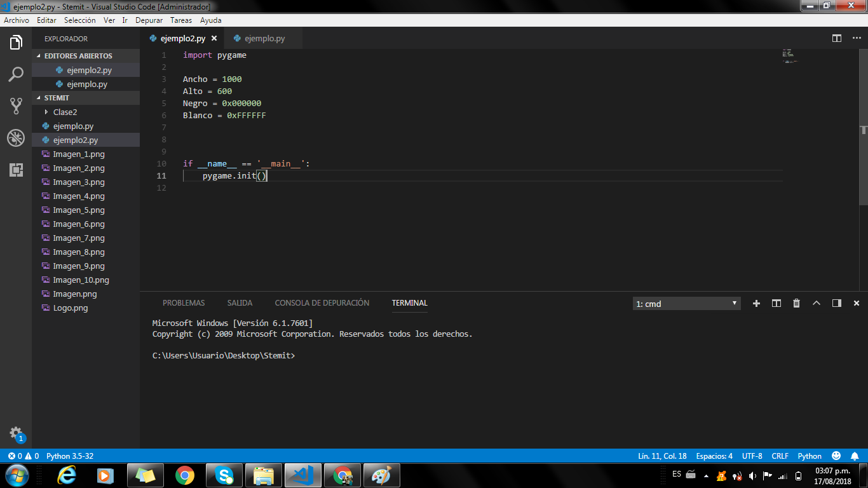Split the editor to the side
868x488 pixels.
coord(837,38)
